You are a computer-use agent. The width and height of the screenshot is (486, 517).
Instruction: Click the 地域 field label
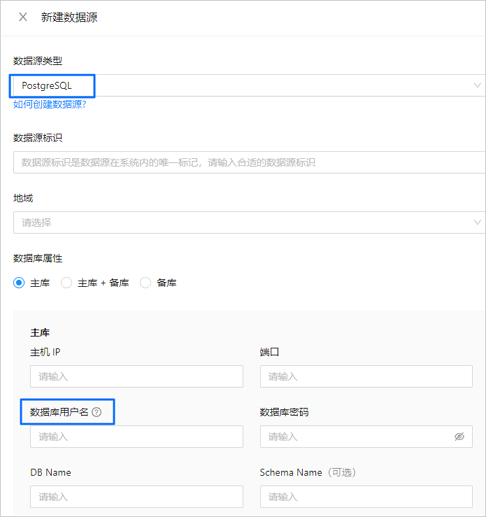click(23, 198)
